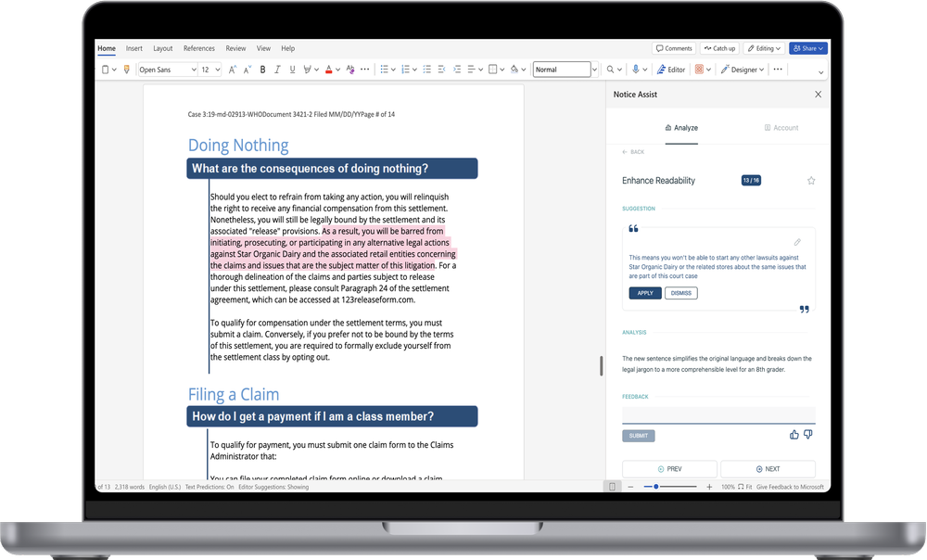The height and width of the screenshot is (560, 927).
Task: Apply bullet list
Action: point(385,70)
